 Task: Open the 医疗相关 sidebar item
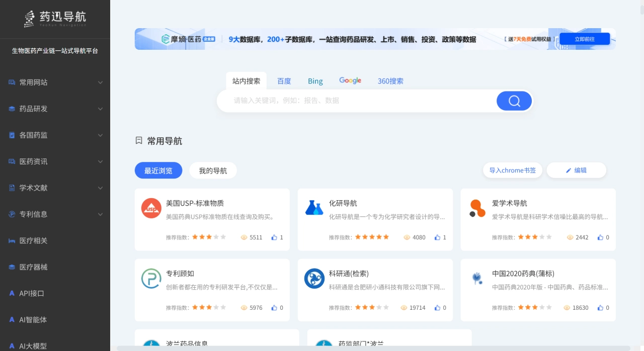pos(55,241)
